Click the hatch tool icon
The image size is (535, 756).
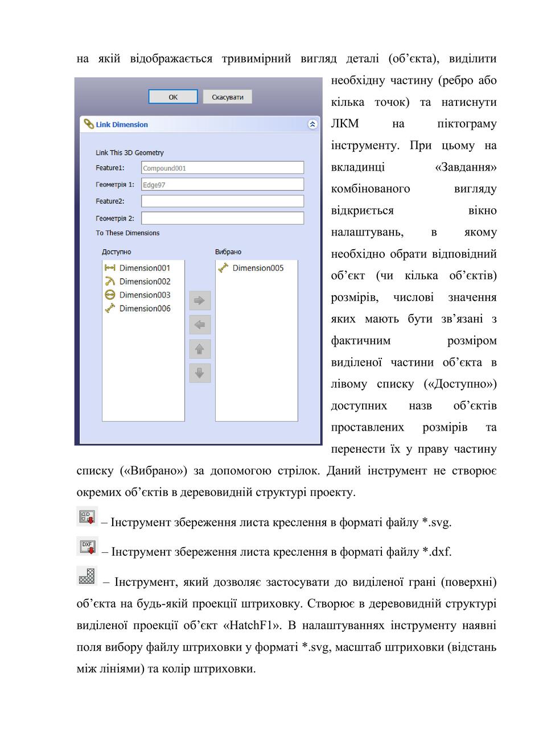click(x=87, y=576)
